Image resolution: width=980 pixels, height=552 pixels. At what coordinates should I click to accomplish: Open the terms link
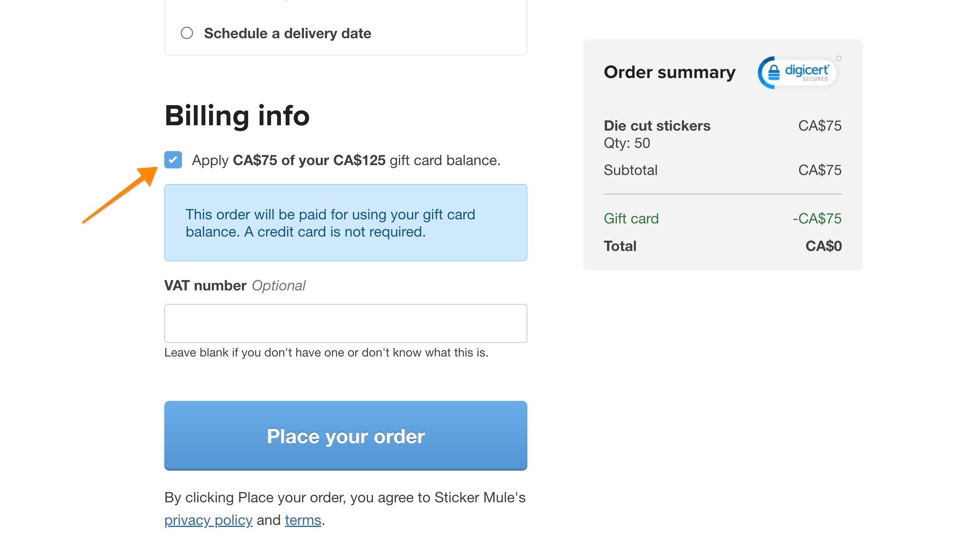tap(303, 520)
